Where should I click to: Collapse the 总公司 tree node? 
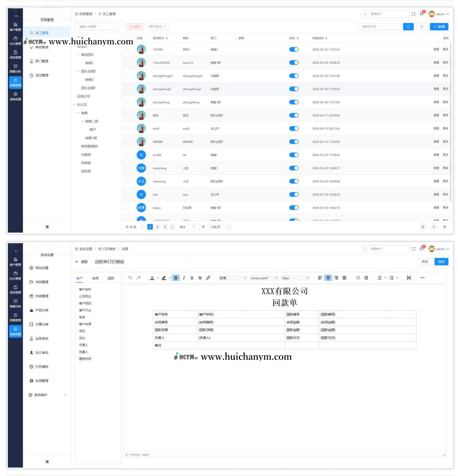[x=74, y=104]
